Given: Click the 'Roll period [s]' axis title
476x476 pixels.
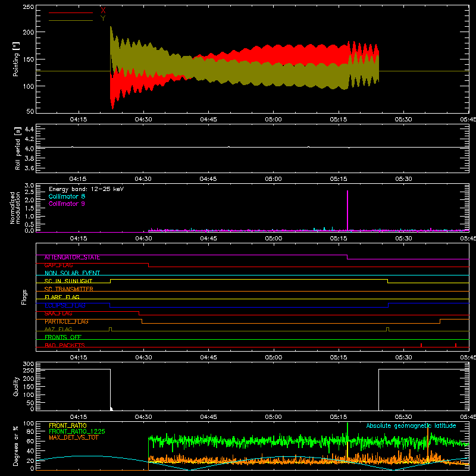Looking at the screenshot, I should pos(18,148).
